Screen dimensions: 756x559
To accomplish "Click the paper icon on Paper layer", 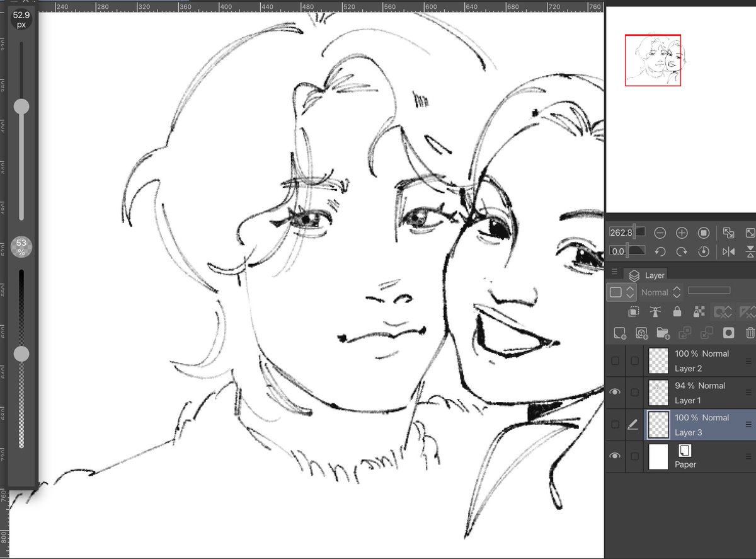I will click(685, 450).
